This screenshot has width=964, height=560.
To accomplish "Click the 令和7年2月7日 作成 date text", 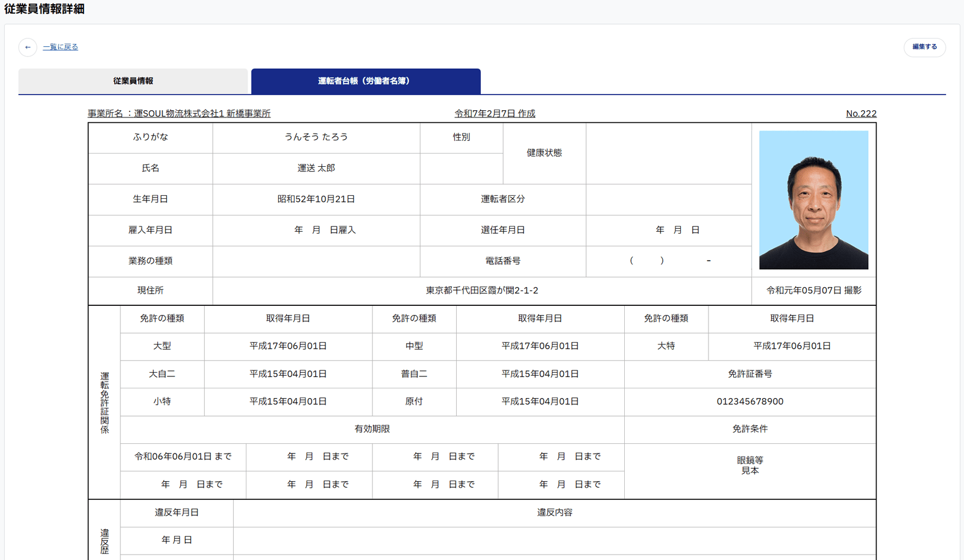I will click(x=495, y=113).
